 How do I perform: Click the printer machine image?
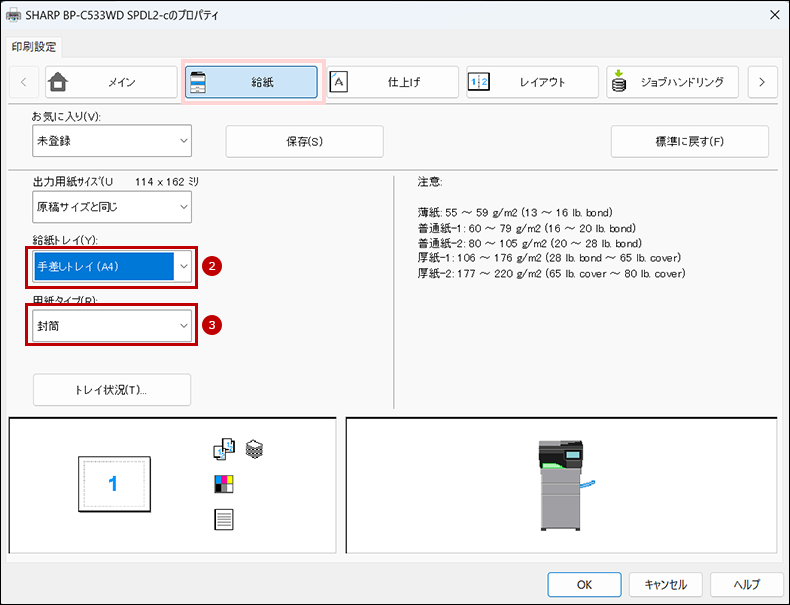(566, 485)
